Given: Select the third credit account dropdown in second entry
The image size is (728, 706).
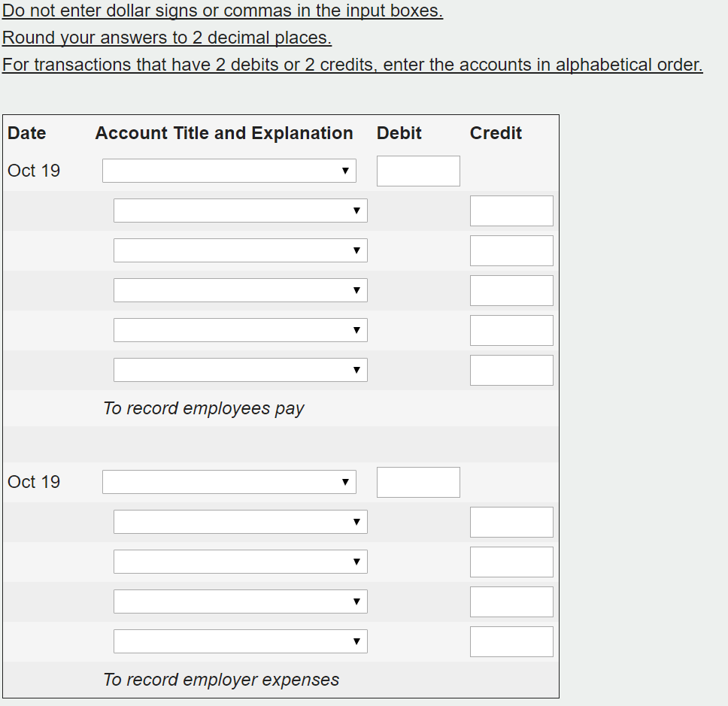Looking at the screenshot, I should pyautogui.click(x=240, y=601).
